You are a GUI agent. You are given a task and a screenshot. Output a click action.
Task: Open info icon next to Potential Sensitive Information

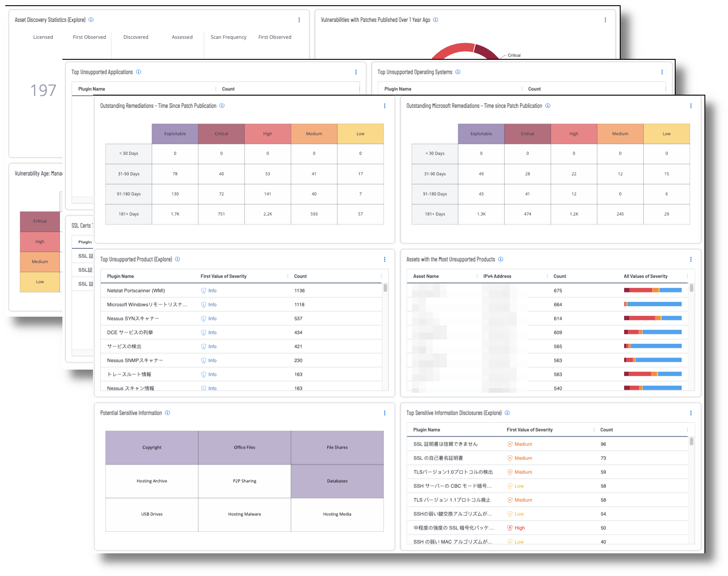167,413
